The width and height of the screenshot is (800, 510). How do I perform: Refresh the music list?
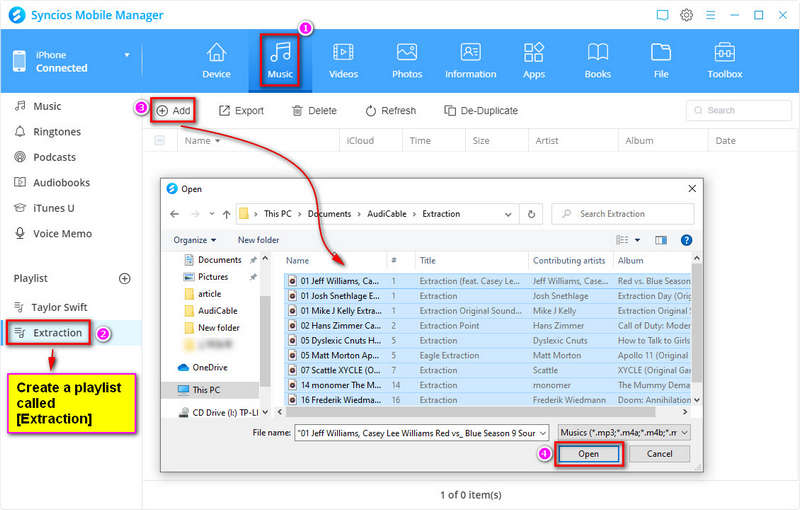(391, 111)
